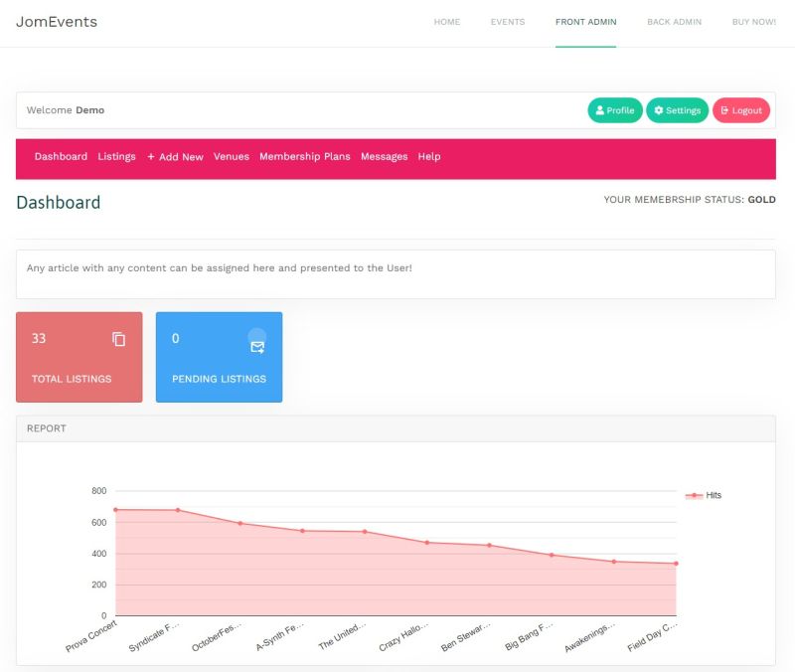Open the Venues section
Screen dimensions: 795x672
tap(232, 157)
